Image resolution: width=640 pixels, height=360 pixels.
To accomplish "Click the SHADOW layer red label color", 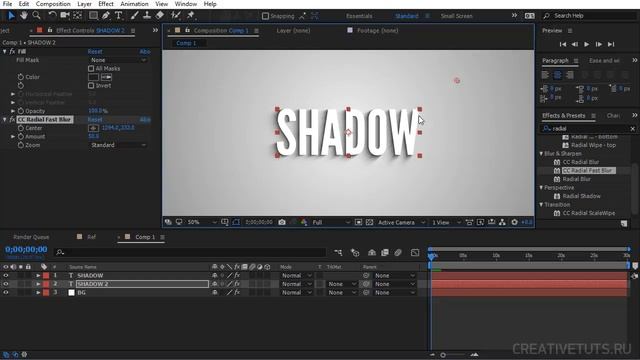I will click(46, 276).
